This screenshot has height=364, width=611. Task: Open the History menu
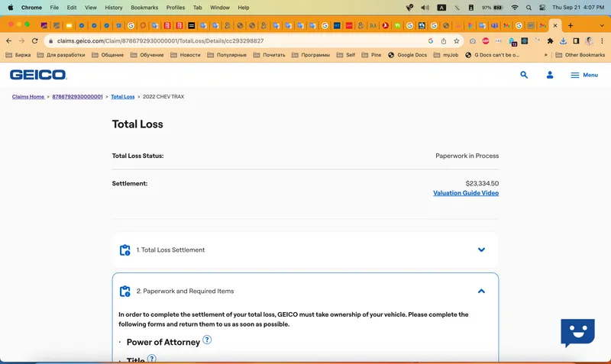(113, 7)
